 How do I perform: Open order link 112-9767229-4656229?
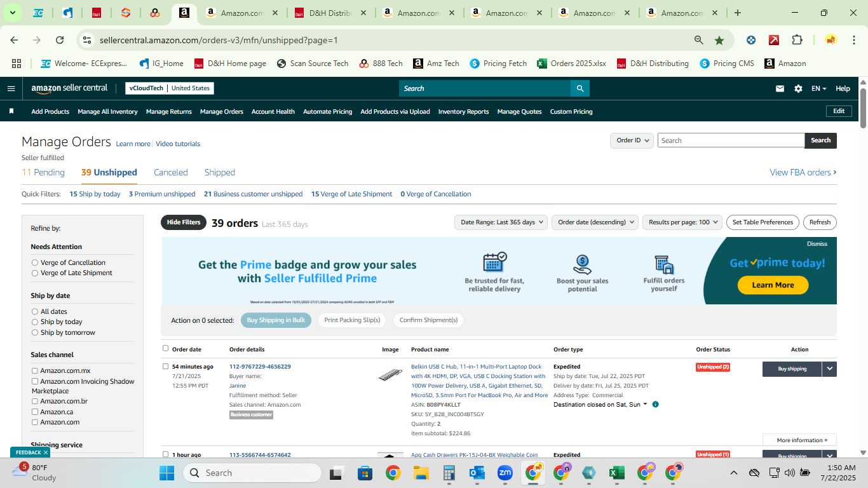pyautogui.click(x=260, y=367)
